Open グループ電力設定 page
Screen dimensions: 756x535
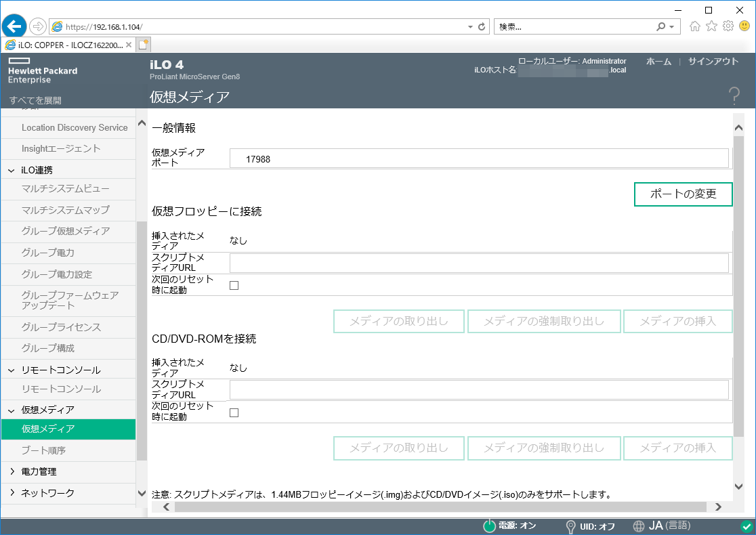pyautogui.click(x=57, y=274)
